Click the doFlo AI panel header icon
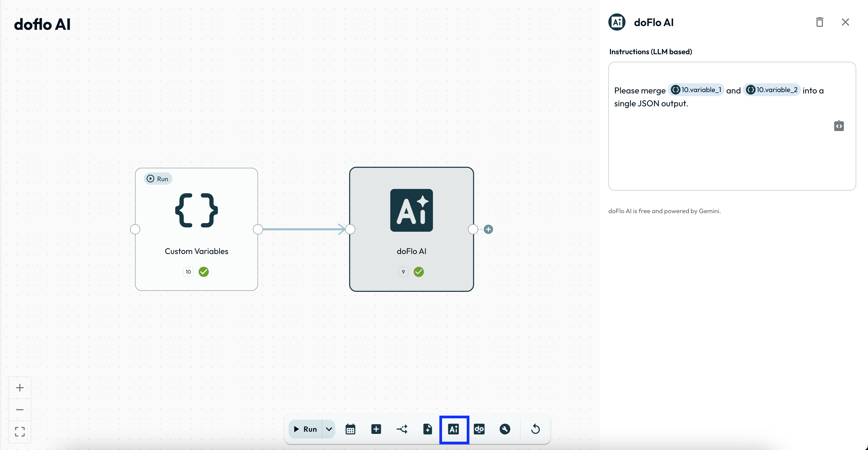Viewport: 868px width, 450px height. 617,22
